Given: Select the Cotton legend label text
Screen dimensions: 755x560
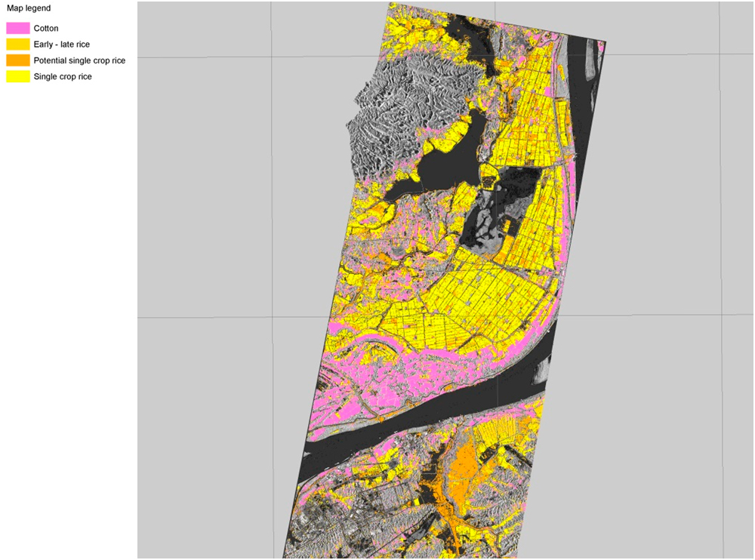Looking at the screenshot, I should click(47, 27).
